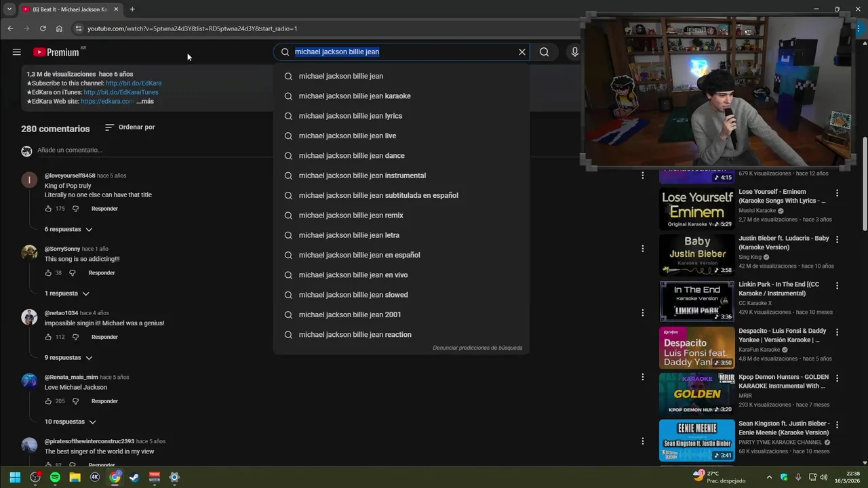Click the Chrome address bar URL
Image resolution: width=868 pixels, height=488 pixels.
[192, 28]
